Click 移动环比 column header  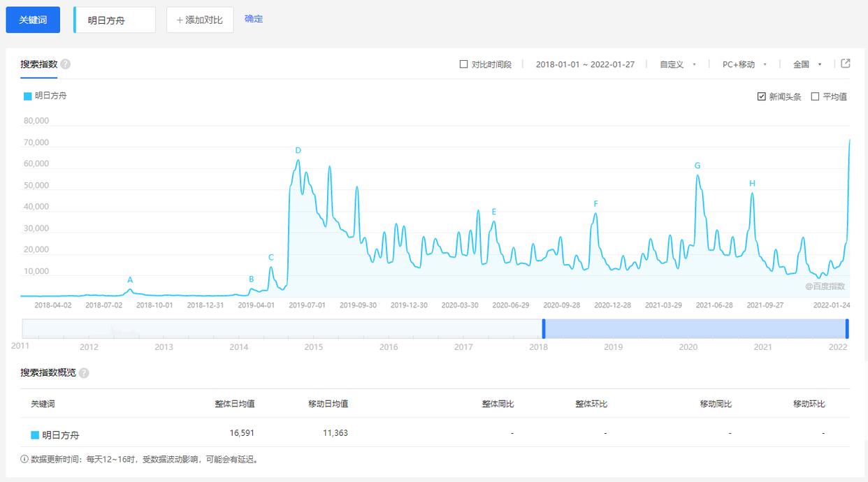click(x=809, y=404)
